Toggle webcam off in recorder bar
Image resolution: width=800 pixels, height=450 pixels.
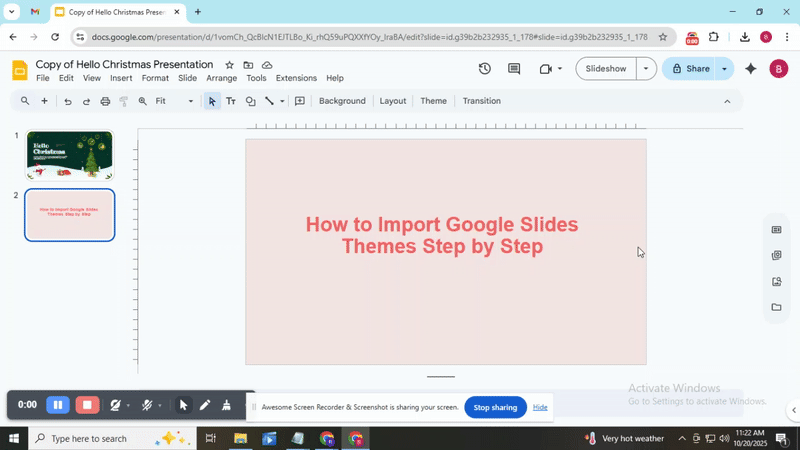pyautogui.click(x=116, y=405)
